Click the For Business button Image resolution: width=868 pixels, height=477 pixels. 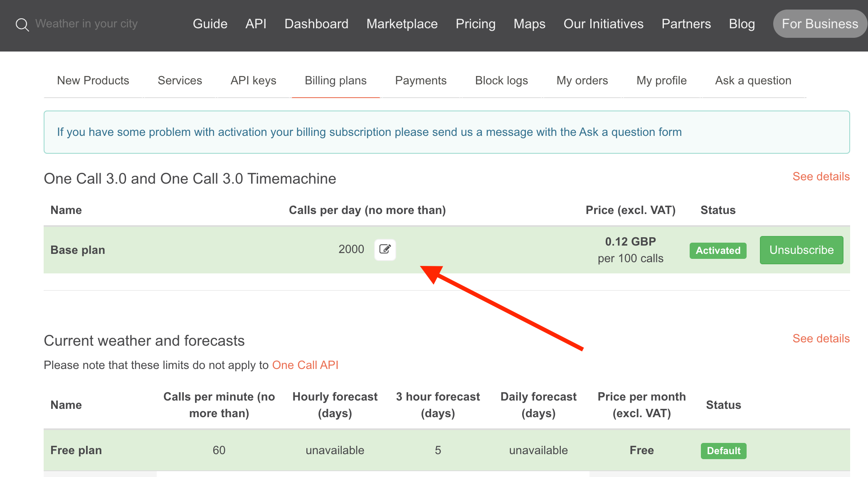(820, 24)
